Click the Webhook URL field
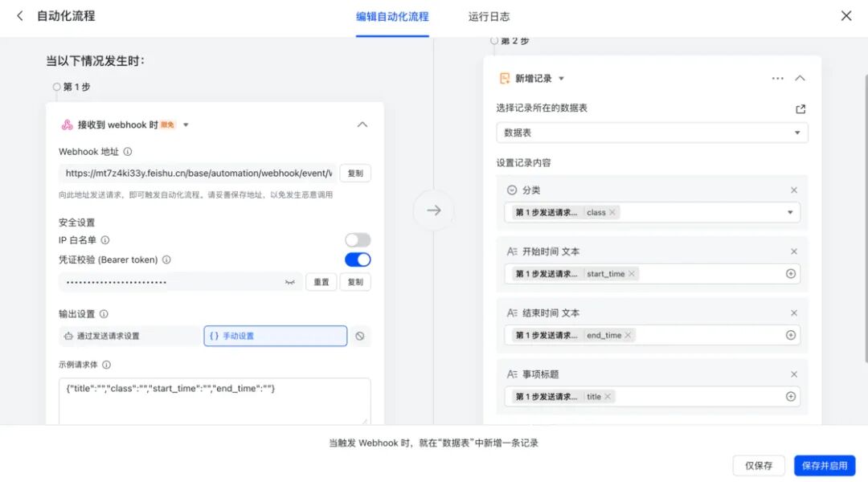Screen dimensions: 868x482 coord(198,174)
